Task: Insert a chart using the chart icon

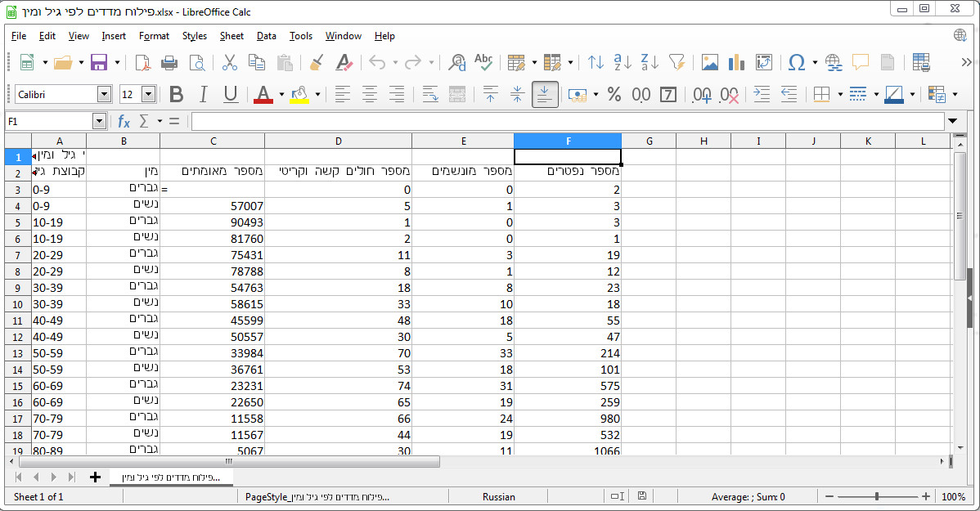Action: (x=736, y=62)
